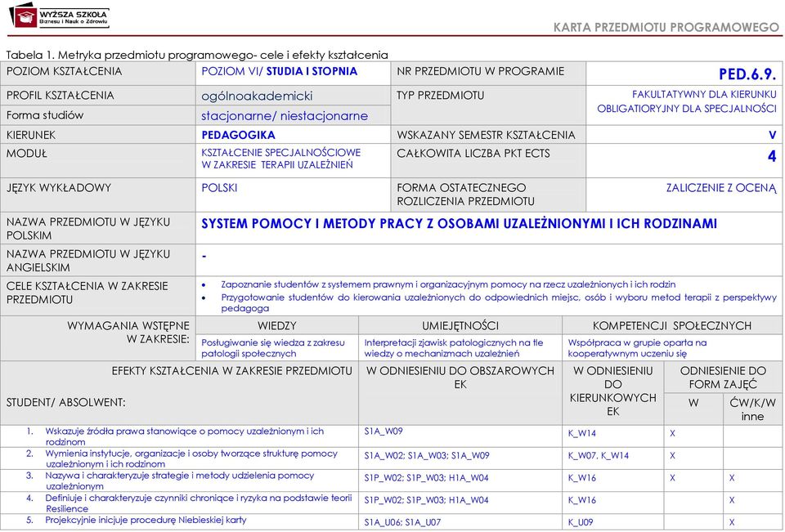Viewport: 785px width, 532px height.
Task: Click the standalone 'S1A_W09' code in outcome 1 row
Action: click(x=383, y=431)
